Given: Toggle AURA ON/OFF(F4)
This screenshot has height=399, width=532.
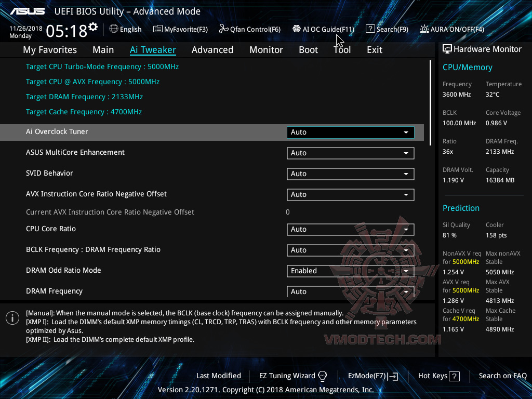Looking at the screenshot, I should point(452,29).
